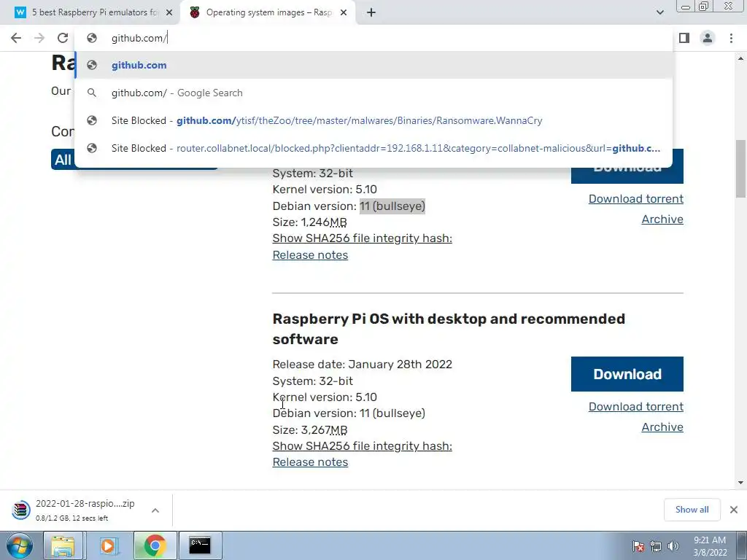Click Download torrent under Kernel 5.10, 1,246MB
The image size is (747, 560).
[636, 198]
